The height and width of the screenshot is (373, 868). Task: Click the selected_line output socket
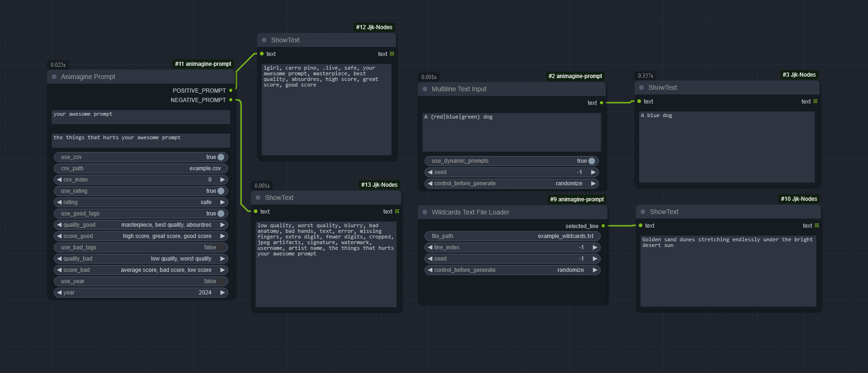click(x=603, y=226)
